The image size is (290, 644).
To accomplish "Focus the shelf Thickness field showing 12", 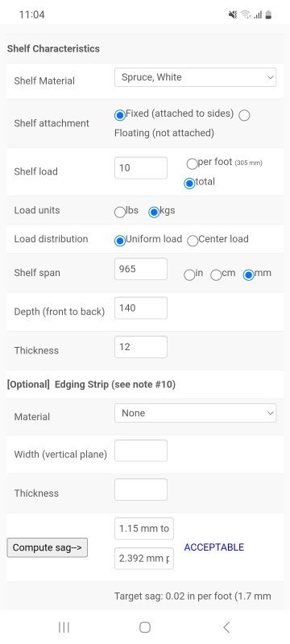I will click(141, 347).
